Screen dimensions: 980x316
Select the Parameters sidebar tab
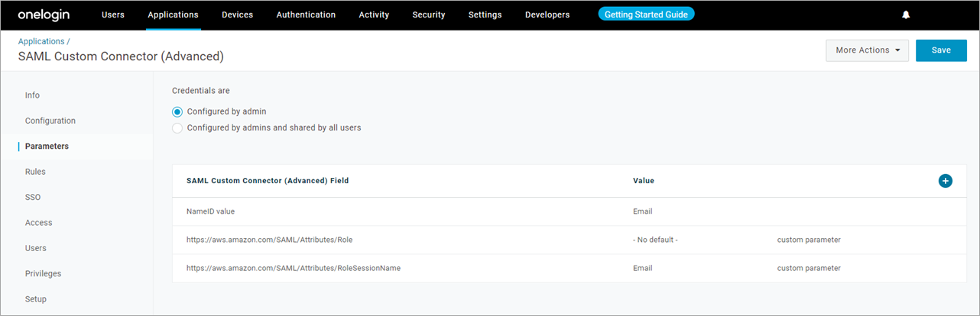pyautogui.click(x=47, y=146)
